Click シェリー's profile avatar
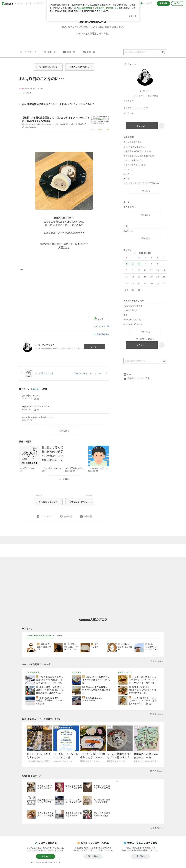Viewport: 186px width, 868px height. point(145,78)
